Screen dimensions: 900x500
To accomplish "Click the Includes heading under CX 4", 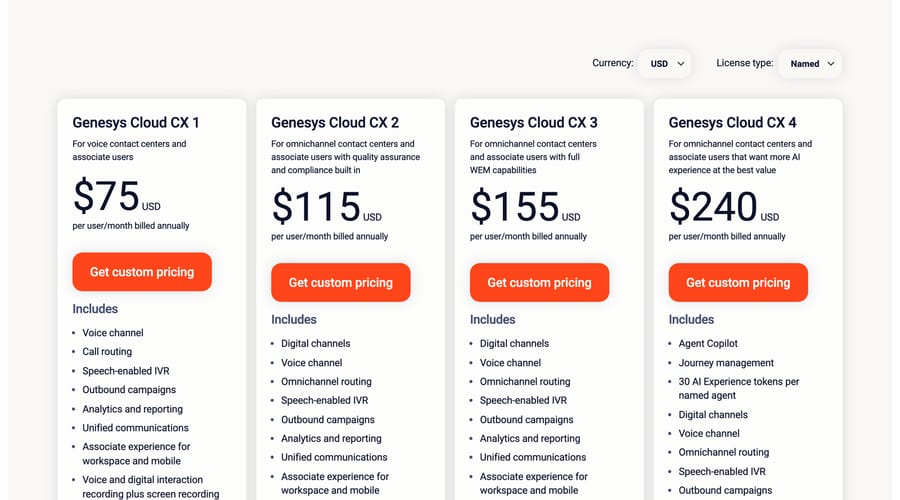I will [691, 319].
